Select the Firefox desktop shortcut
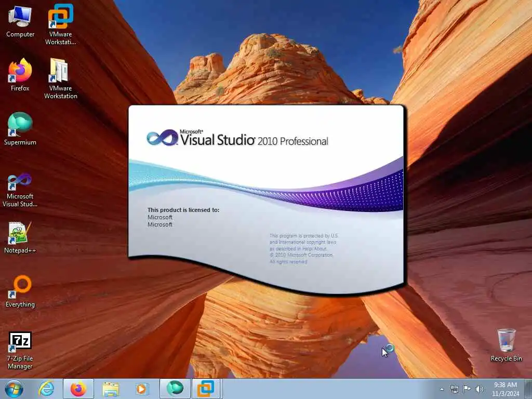Image resolution: width=532 pixels, height=399 pixels. [20, 75]
